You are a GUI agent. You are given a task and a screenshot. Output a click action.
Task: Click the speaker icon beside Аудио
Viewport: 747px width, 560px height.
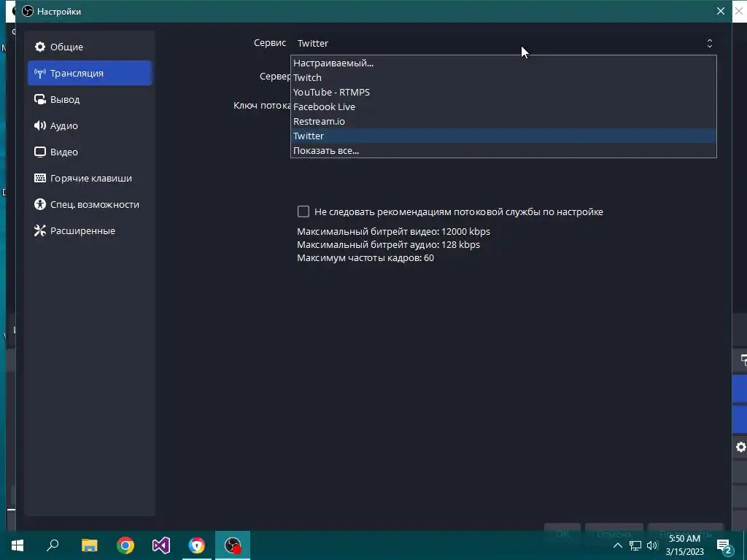click(40, 125)
